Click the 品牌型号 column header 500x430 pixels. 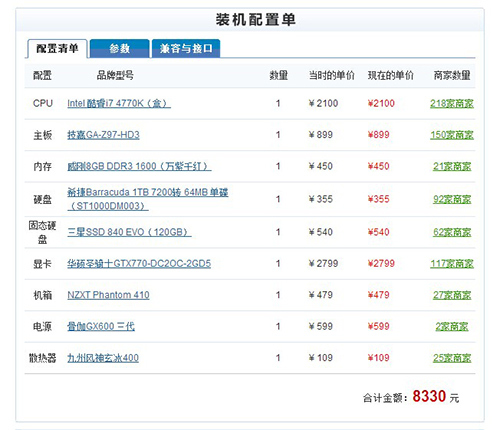pyautogui.click(x=115, y=75)
